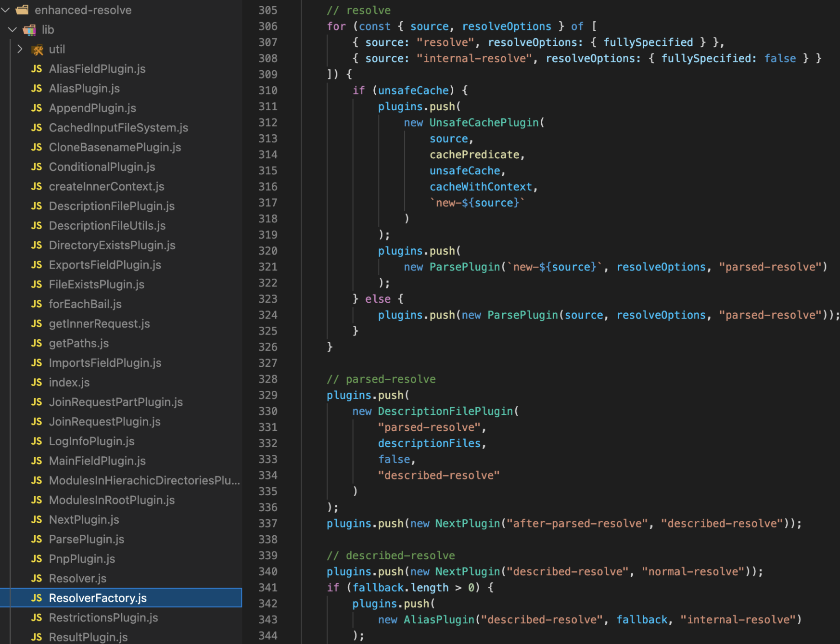Select the util folder name
This screenshot has height=644, width=840.
tap(57, 49)
